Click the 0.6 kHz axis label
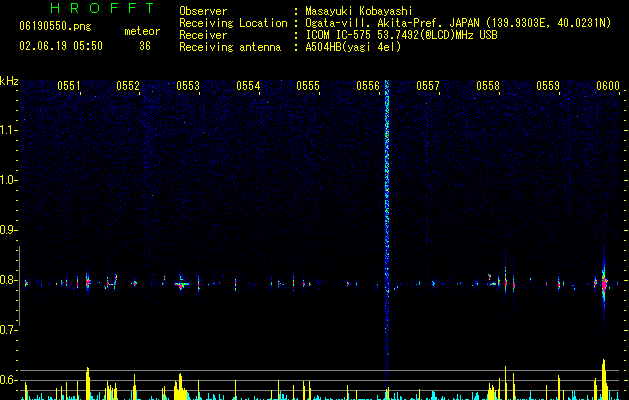This screenshot has height=400, width=629. tap(8, 380)
